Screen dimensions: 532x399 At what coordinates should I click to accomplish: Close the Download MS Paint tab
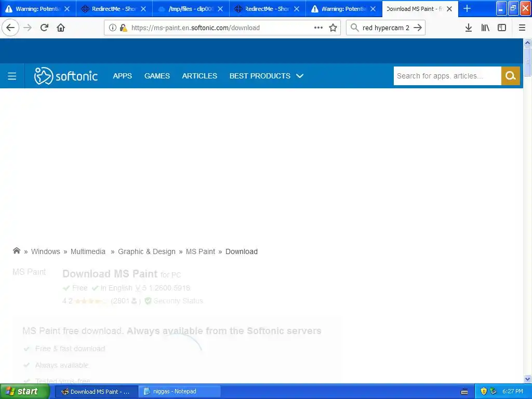click(x=449, y=9)
